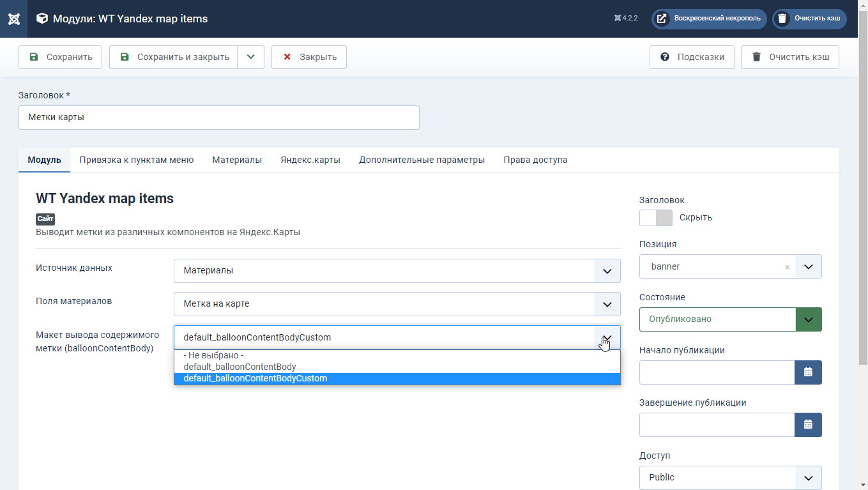
Task: Open the Источник данных dropdown
Action: click(397, 271)
